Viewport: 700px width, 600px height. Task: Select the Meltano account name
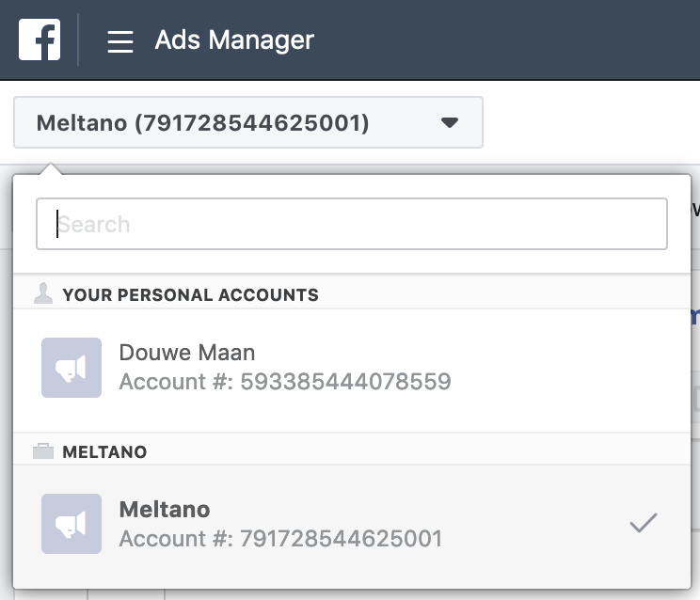click(x=165, y=509)
